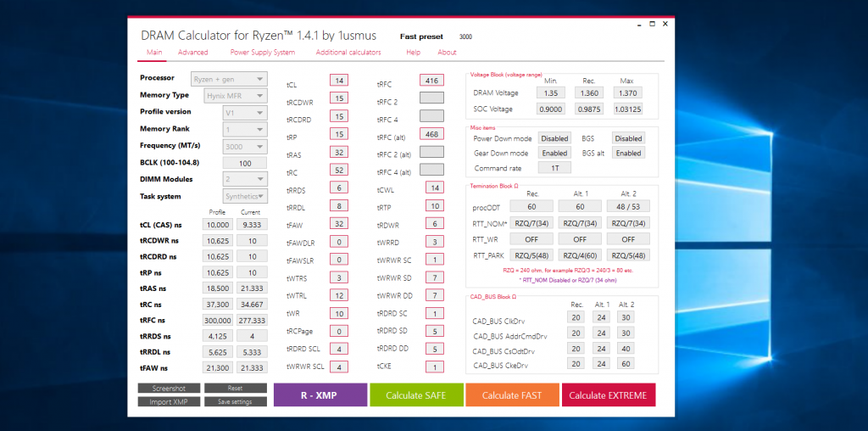Close the DRAM Calculator window
The image size is (868, 431).
(665, 24)
